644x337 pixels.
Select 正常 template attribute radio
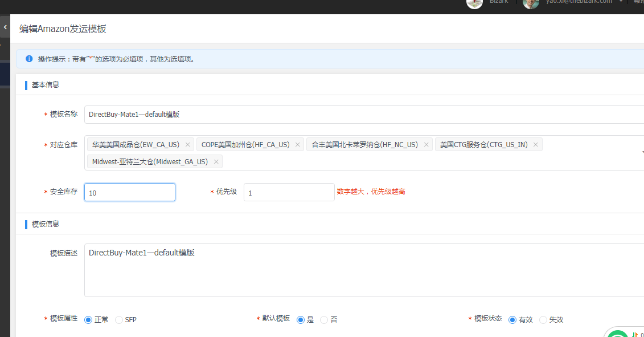[x=88, y=320]
